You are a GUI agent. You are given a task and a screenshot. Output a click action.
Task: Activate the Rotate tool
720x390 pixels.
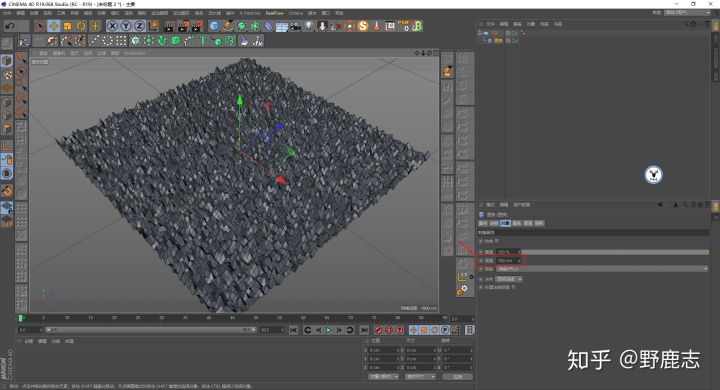(81, 26)
